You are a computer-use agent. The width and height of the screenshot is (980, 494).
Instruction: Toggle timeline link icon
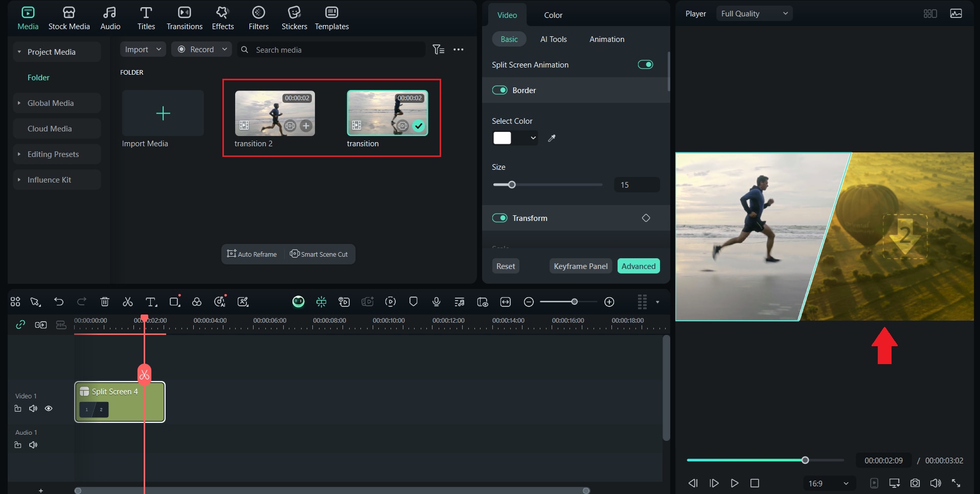(20, 325)
